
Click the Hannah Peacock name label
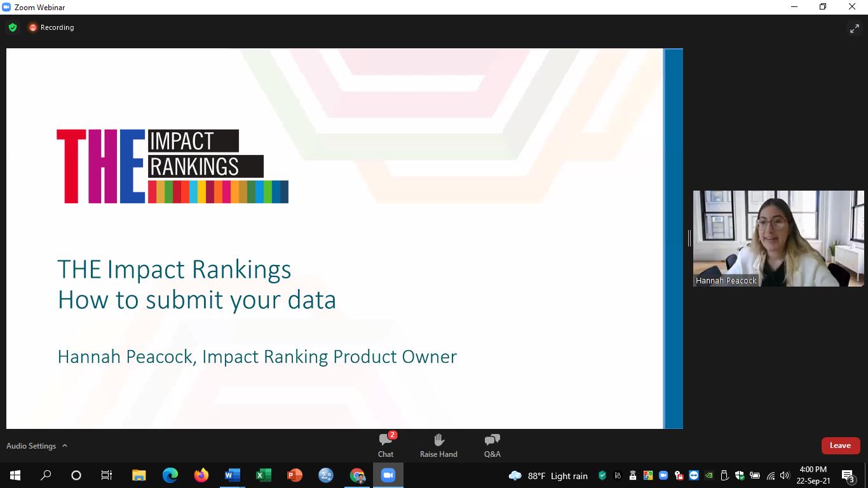point(726,280)
